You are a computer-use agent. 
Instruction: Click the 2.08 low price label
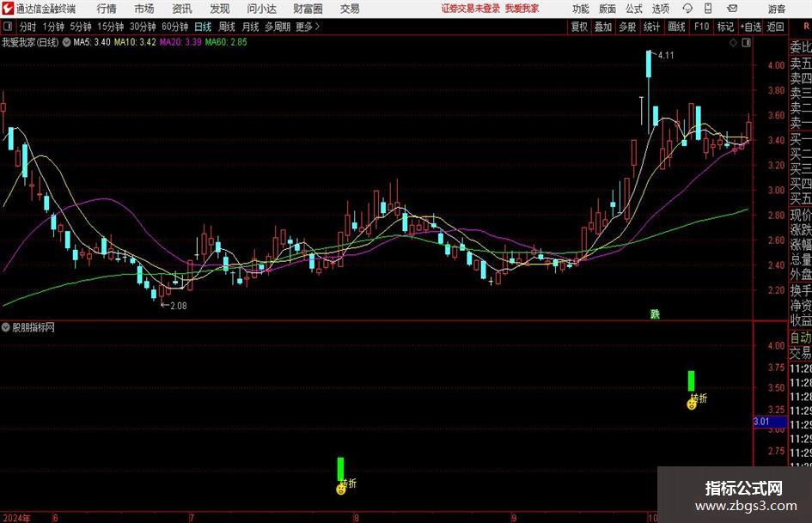click(179, 306)
